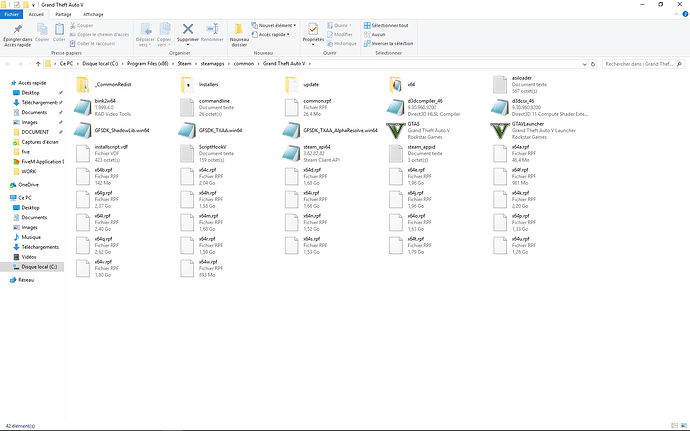Expand the Déplacer vers dropdown
The image size is (690, 431).
[145, 33]
